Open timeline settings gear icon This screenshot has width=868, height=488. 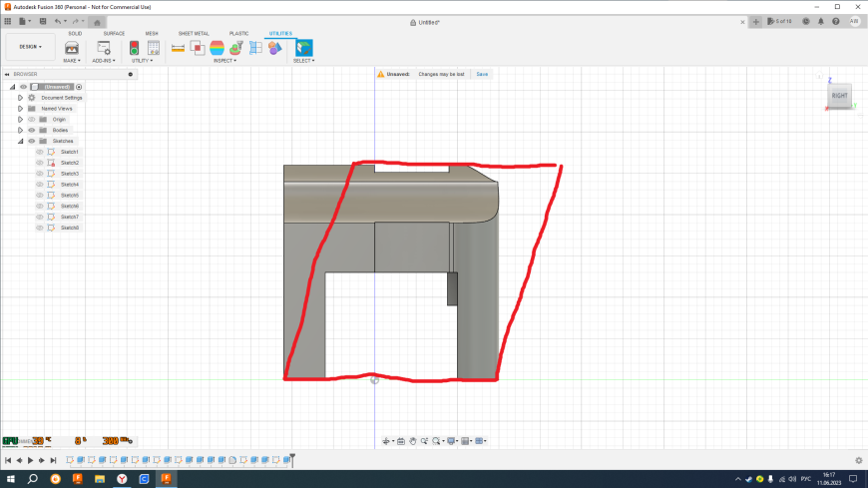click(x=859, y=460)
